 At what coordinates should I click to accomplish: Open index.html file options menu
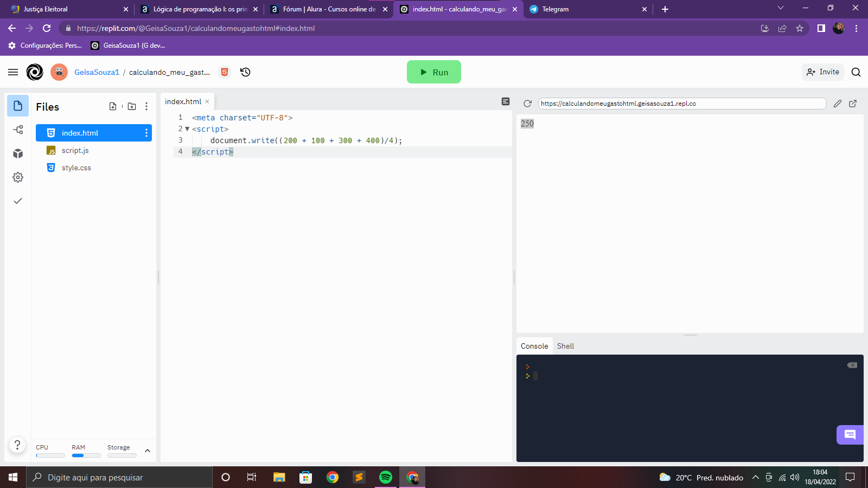[x=146, y=133]
